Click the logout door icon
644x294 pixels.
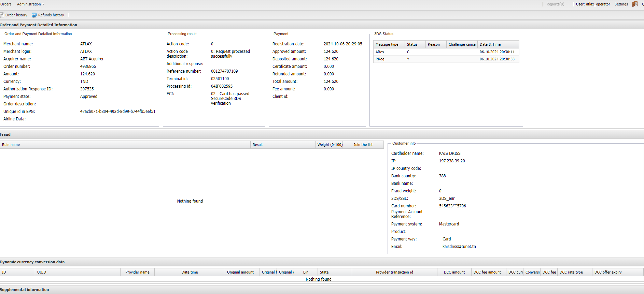point(635,4)
